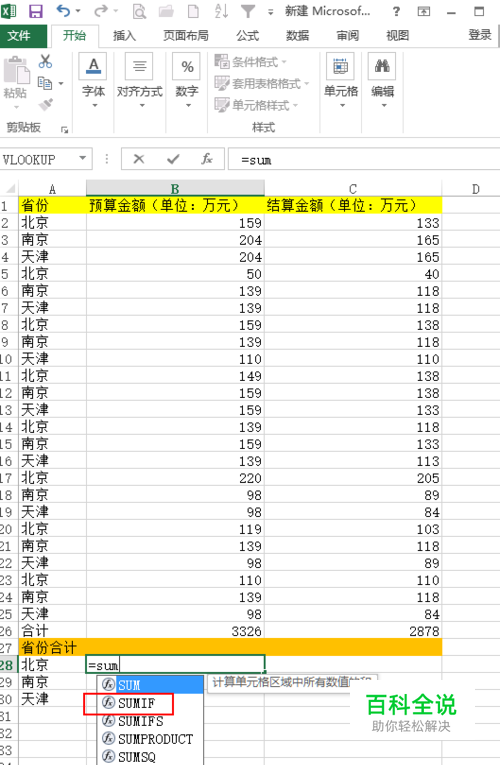Image resolution: width=500 pixels, height=765 pixels.
Task: Expand the Redo history dropdown arrow
Action: pos(116,11)
